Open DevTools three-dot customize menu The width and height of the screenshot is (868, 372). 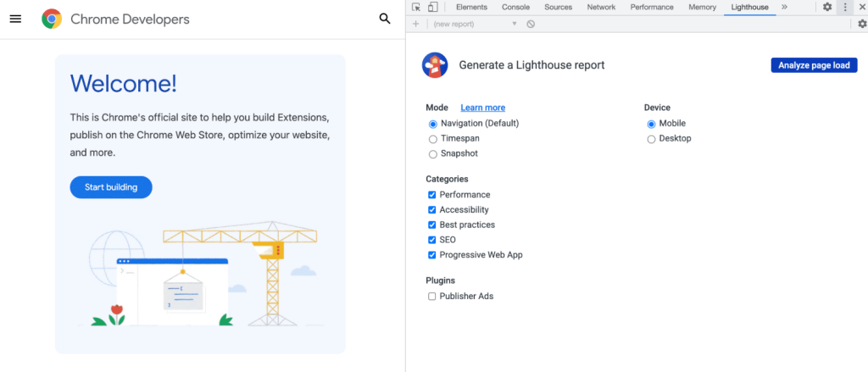click(845, 7)
